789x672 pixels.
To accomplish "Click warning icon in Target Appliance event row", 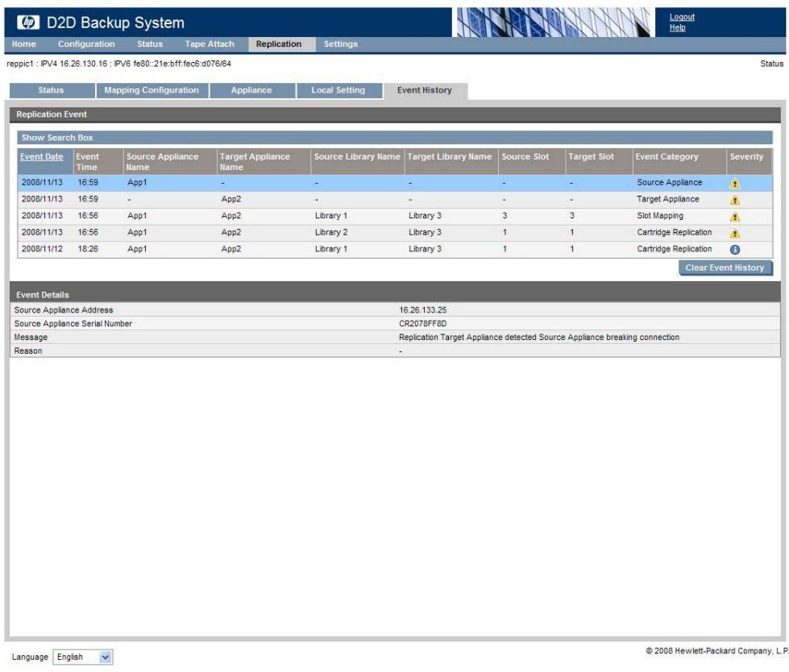I will (x=735, y=200).
